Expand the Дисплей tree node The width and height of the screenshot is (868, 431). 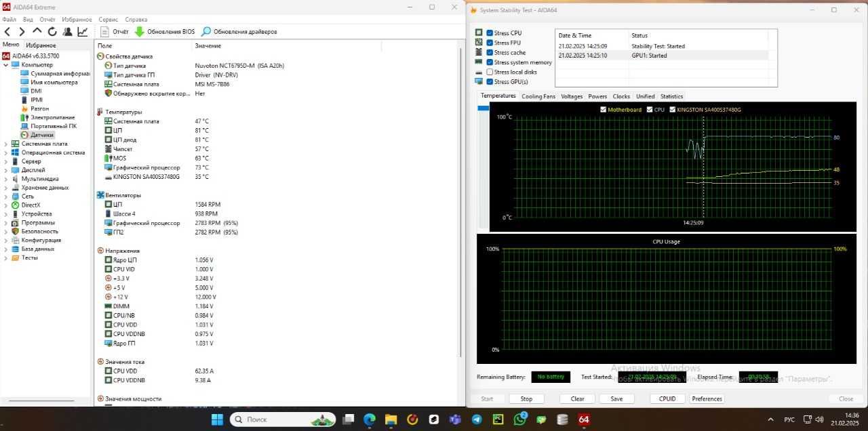[6, 170]
